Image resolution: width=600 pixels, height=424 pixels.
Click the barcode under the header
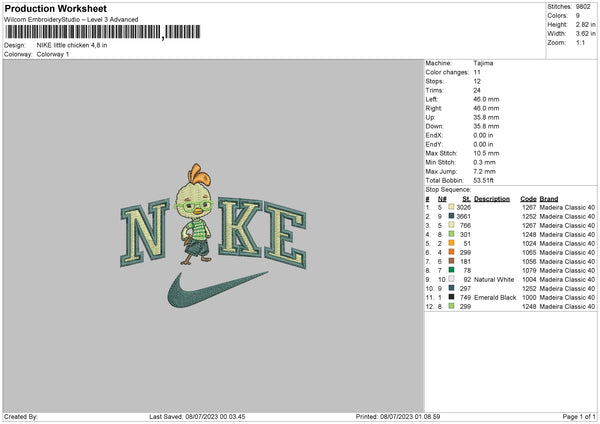(103, 32)
